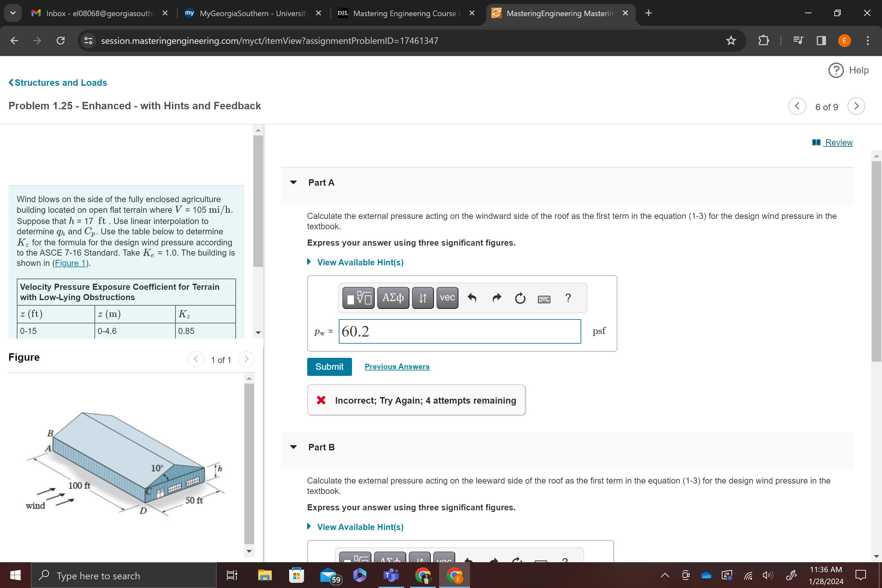882x588 pixels.
Task: Go to next problem arrow
Action: pyautogui.click(x=856, y=106)
